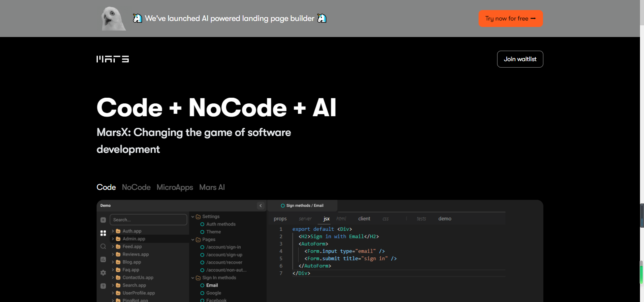Click the MARS logo

[x=113, y=59]
